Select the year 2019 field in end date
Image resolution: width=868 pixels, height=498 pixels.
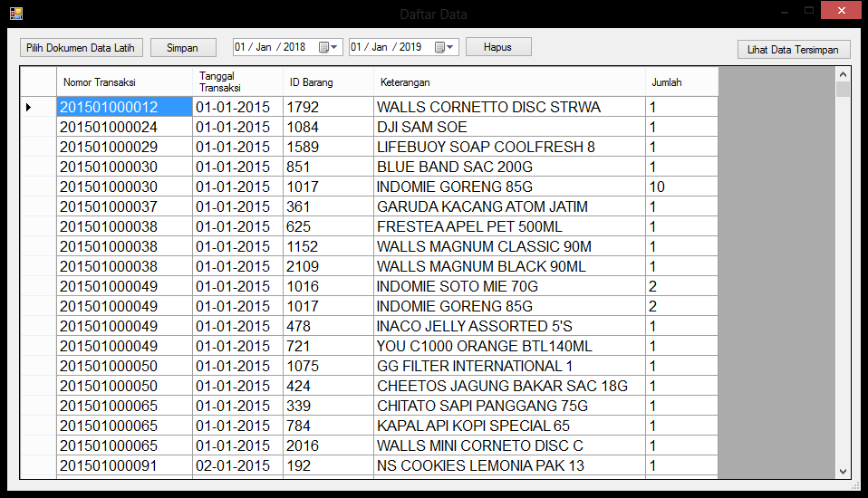click(410, 47)
